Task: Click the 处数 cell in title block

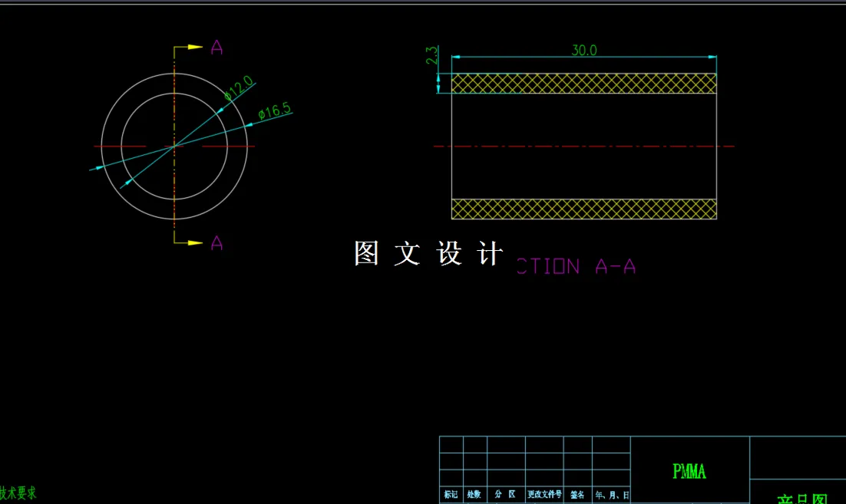Action: click(x=474, y=495)
